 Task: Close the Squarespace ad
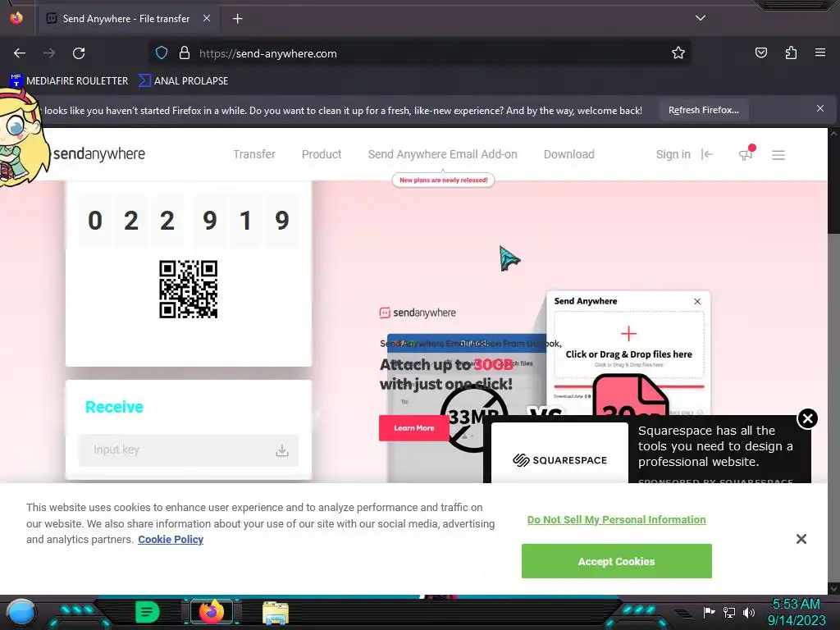pos(807,418)
